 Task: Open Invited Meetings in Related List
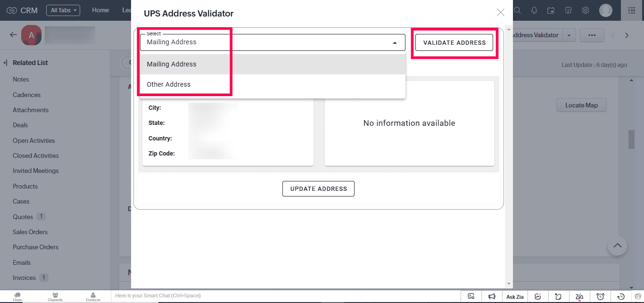pyautogui.click(x=36, y=171)
